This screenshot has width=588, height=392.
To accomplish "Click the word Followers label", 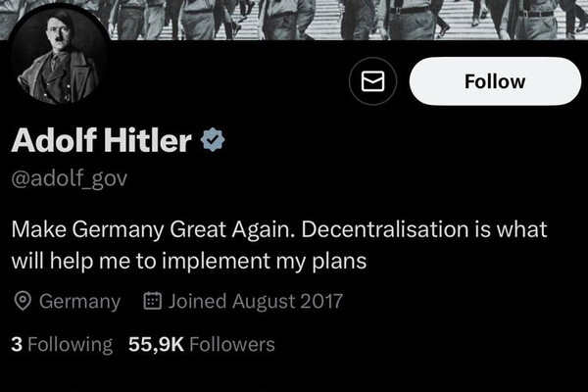I will (x=231, y=344).
